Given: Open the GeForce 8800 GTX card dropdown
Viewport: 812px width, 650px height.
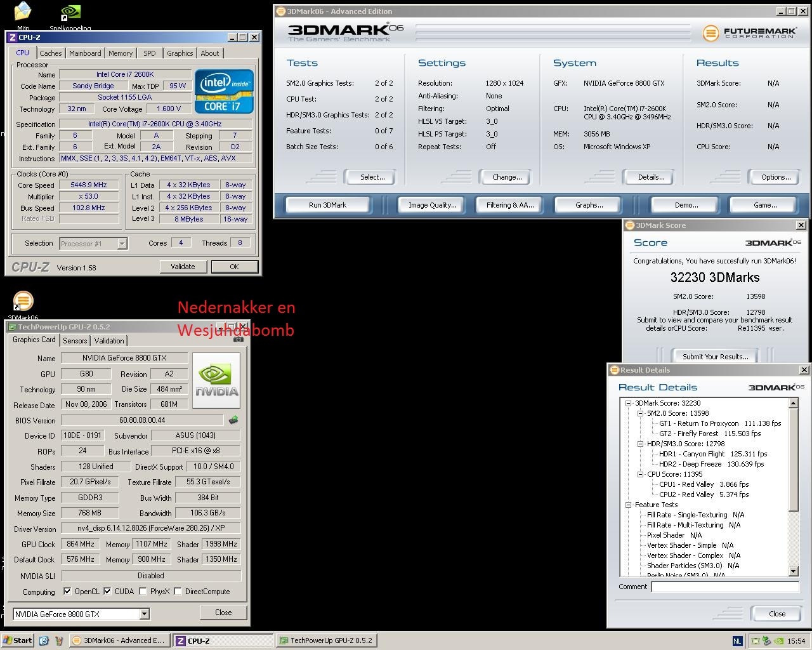Looking at the screenshot, I should click(x=144, y=614).
